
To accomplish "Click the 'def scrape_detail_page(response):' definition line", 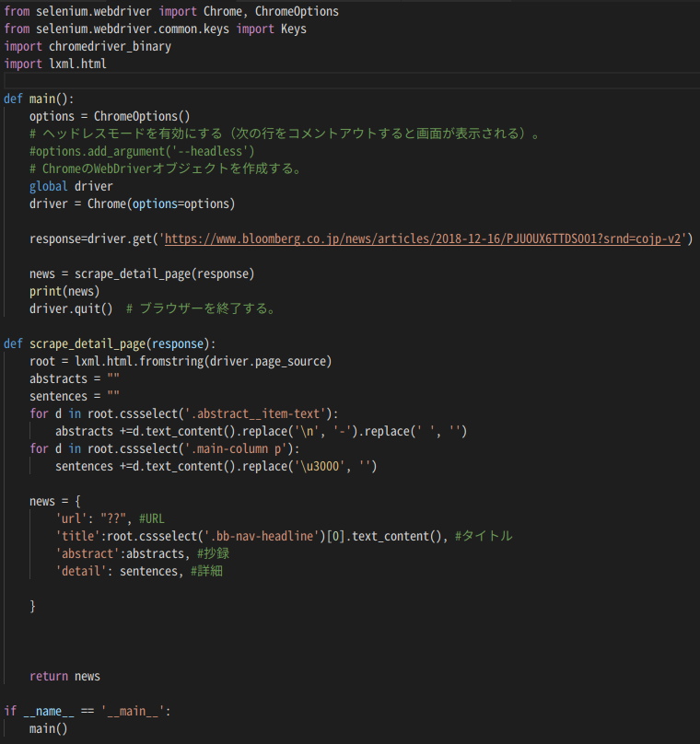I will (x=109, y=343).
